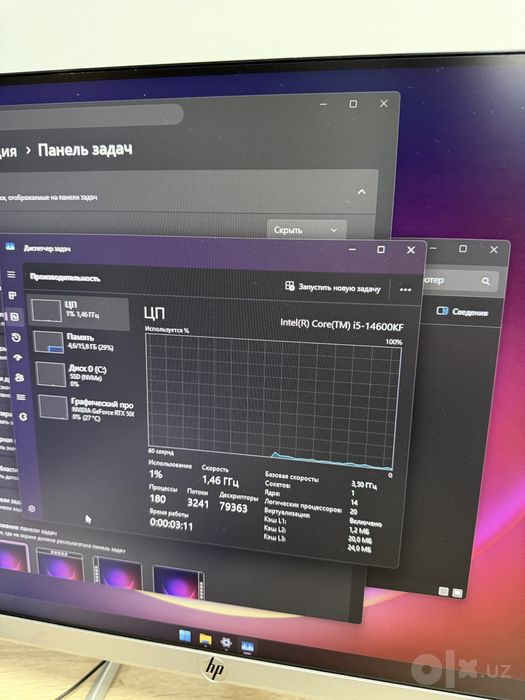
Task: Open Startup apps page in Task Manager
Action: [x=17, y=358]
